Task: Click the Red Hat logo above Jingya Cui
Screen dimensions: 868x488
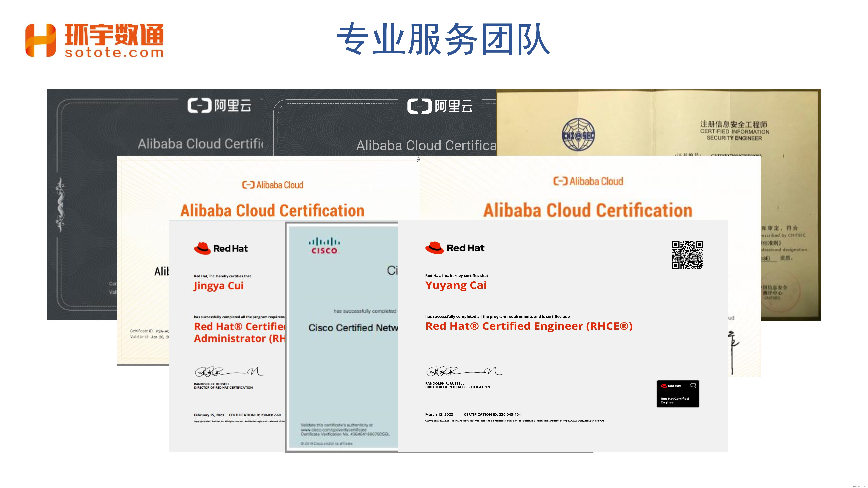Action: [x=221, y=249]
